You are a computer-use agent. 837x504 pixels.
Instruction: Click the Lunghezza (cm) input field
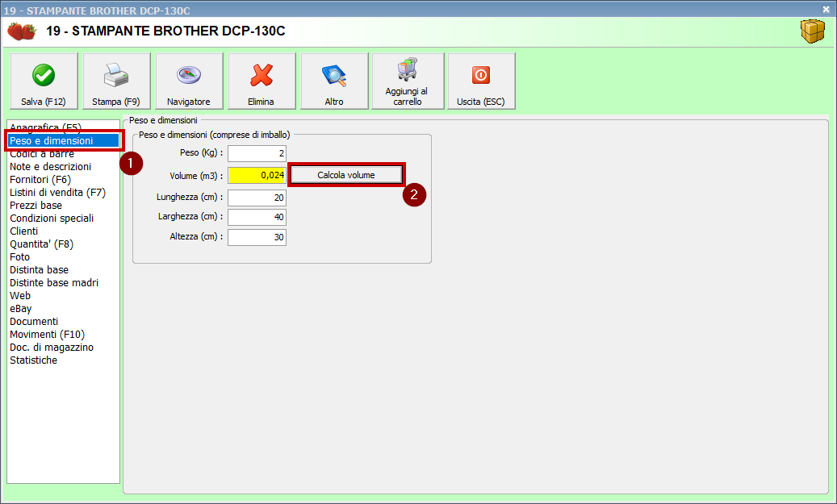(x=257, y=198)
